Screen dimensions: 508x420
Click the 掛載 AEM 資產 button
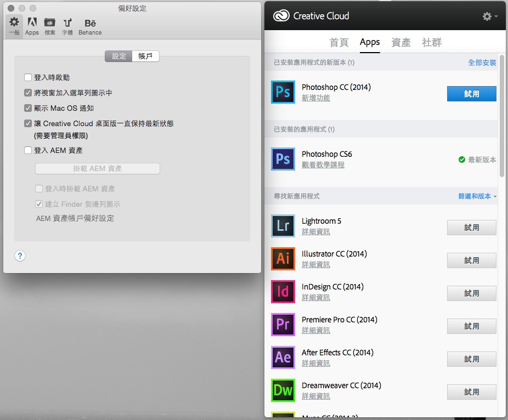[98, 168]
